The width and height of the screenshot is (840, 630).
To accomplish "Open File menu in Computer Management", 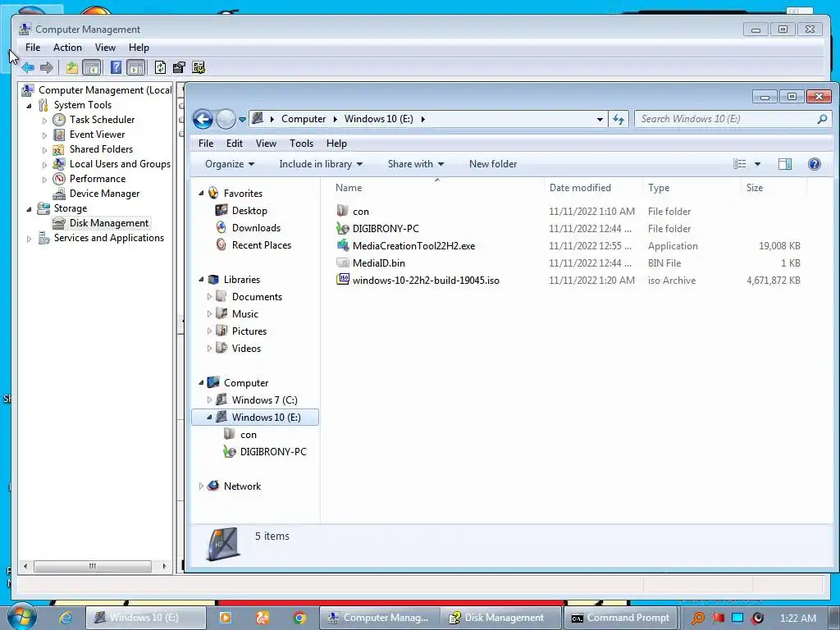I will 33,48.
